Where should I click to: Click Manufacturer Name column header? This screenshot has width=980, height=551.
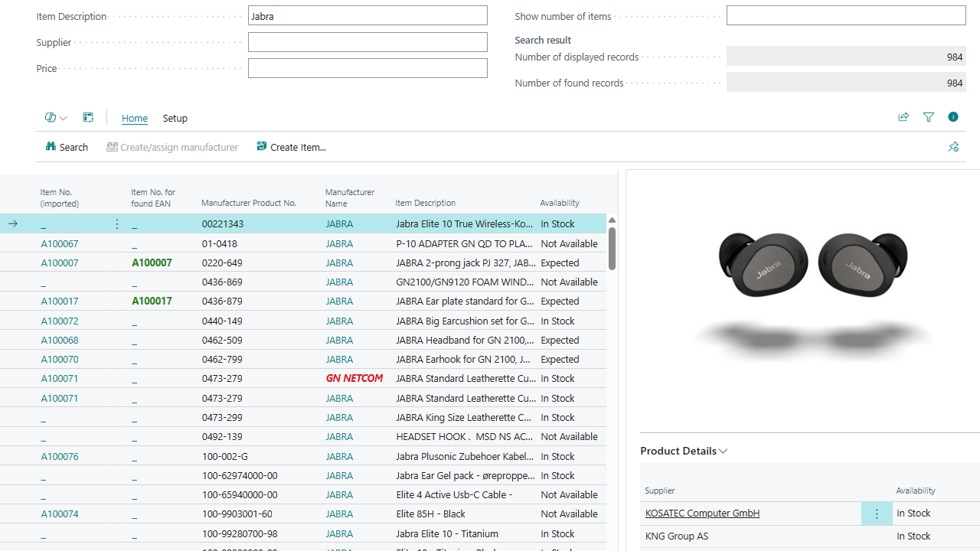tap(350, 197)
